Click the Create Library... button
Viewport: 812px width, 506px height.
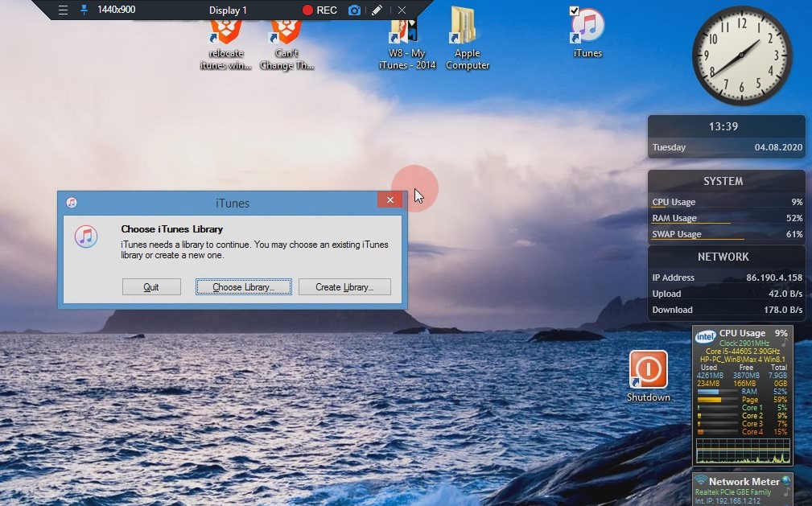pos(344,287)
